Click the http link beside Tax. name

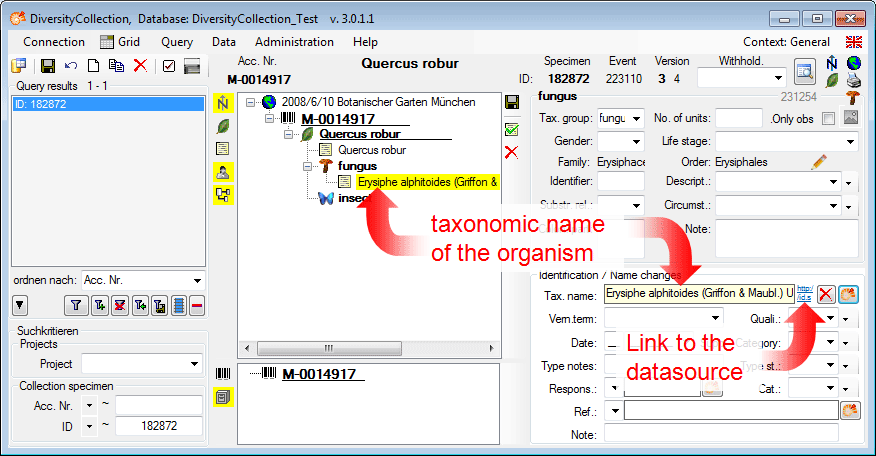pyautogui.click(x=805, y=292)
